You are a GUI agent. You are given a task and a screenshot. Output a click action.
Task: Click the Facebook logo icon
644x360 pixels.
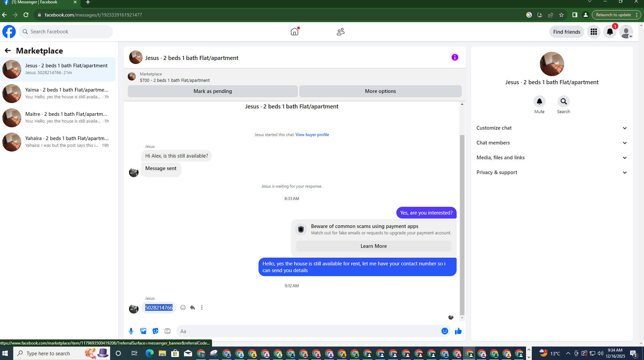(x=9, y=32)
